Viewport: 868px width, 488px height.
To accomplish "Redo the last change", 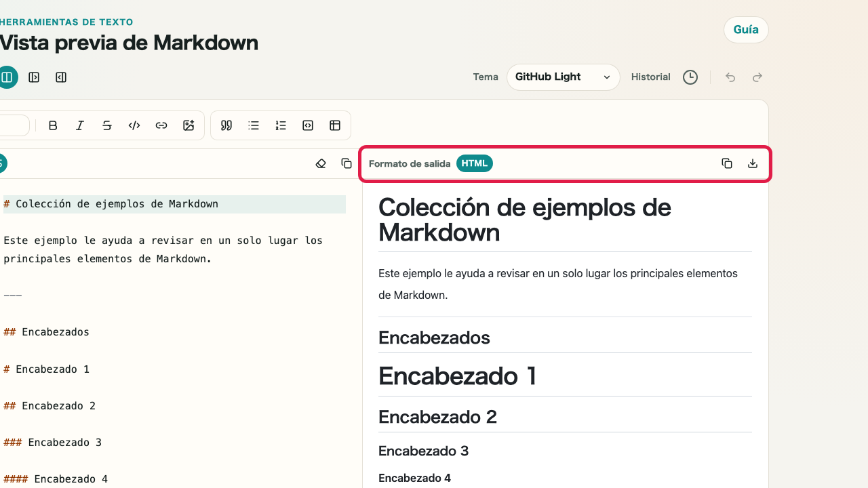I will pos(757,77).
